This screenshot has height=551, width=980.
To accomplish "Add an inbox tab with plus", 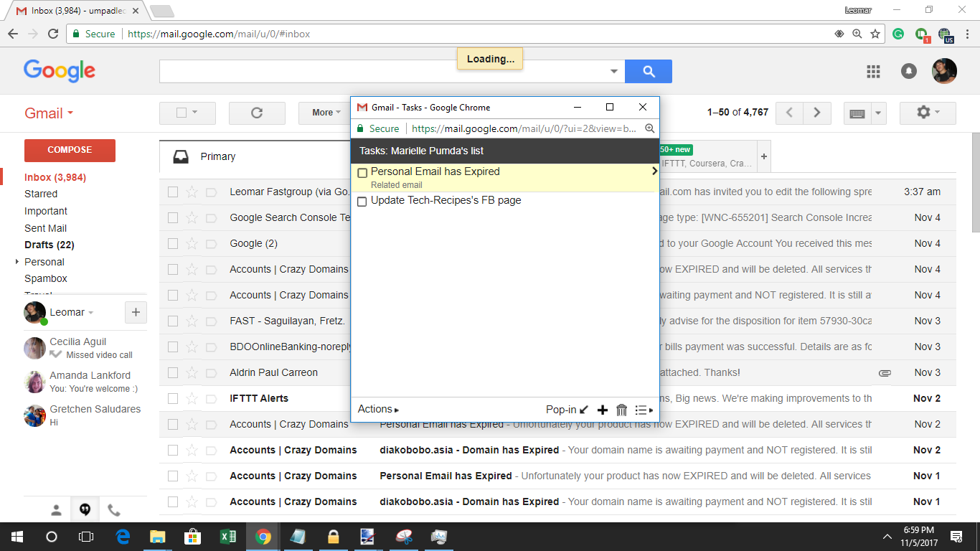I will (x=764, y=156).
